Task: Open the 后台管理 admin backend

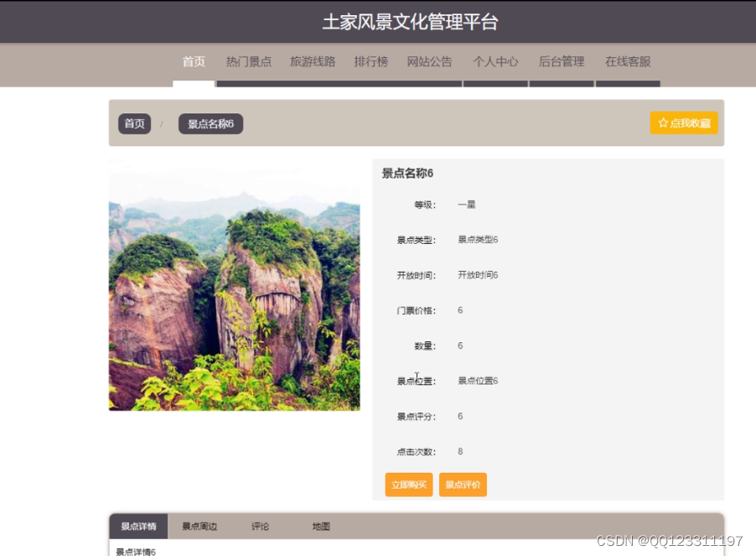Action: pos(561,61)
